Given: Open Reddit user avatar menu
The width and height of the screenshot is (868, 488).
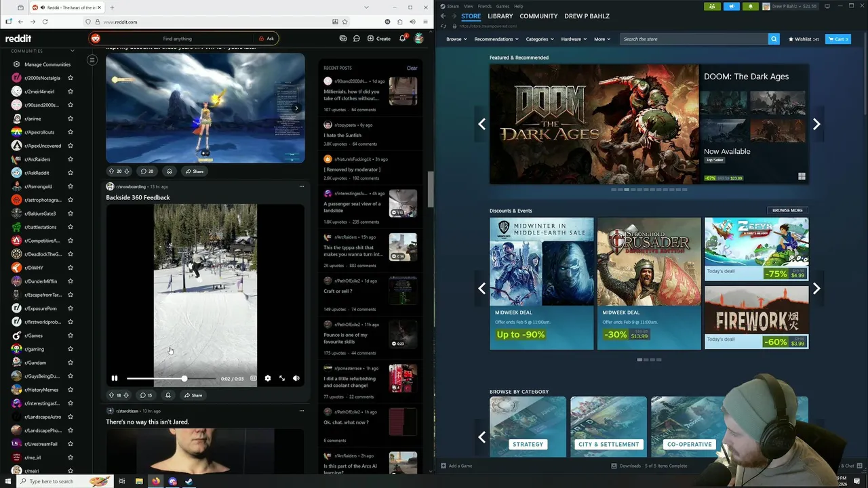Looking at the screenshot, I should [x=419, y=39].
